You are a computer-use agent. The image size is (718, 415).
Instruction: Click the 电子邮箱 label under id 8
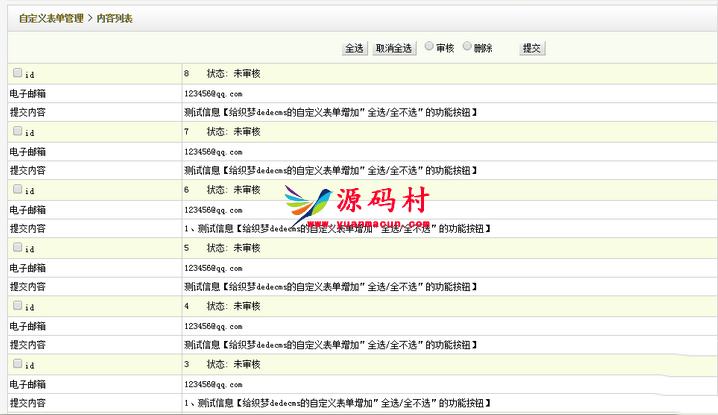tap(28, 94)
